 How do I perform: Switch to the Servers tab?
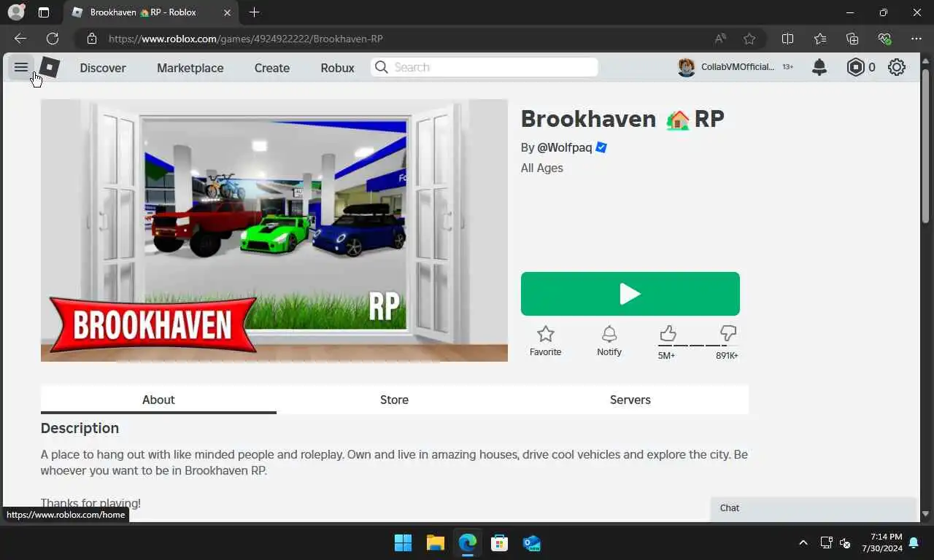tap(630, 400)
